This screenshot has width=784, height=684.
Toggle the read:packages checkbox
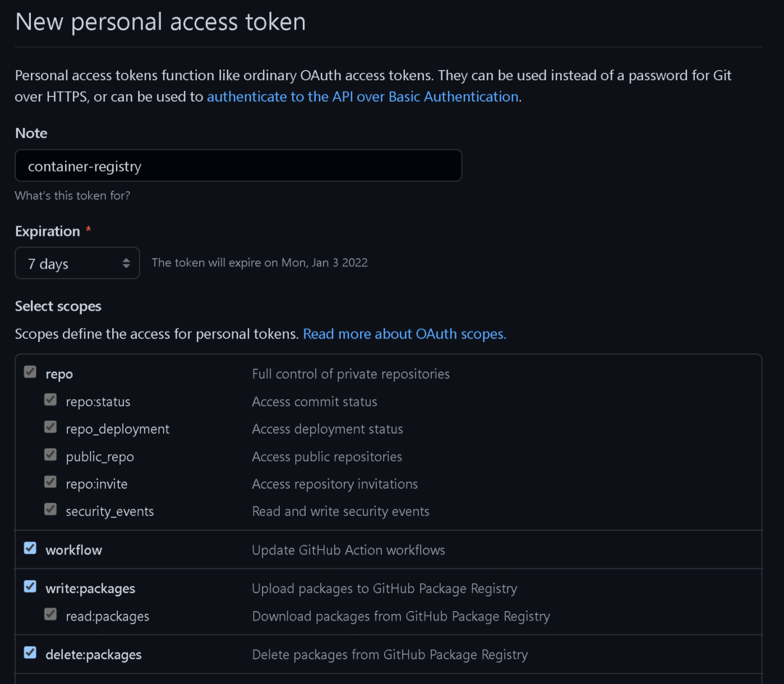[50, 614]
